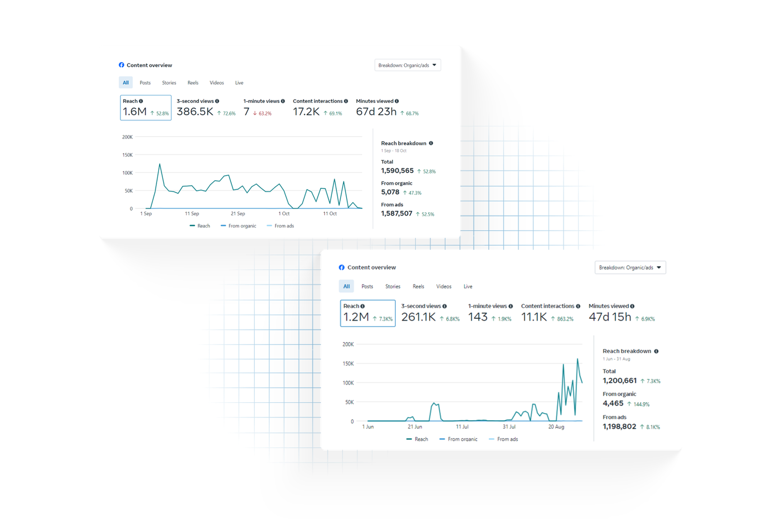Switch to Stories tab in upper panel
Image resolution: width=781 pixels, height=532 pixels.
click(169, 82)
